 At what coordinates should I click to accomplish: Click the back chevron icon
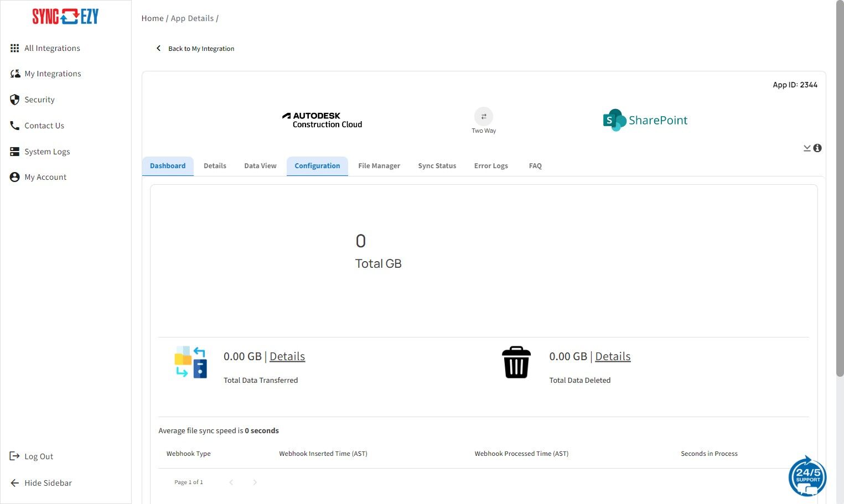tap(158, 49)
